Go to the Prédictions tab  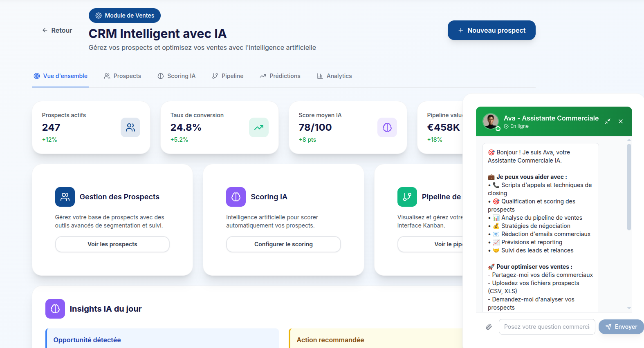click(280, 76)
